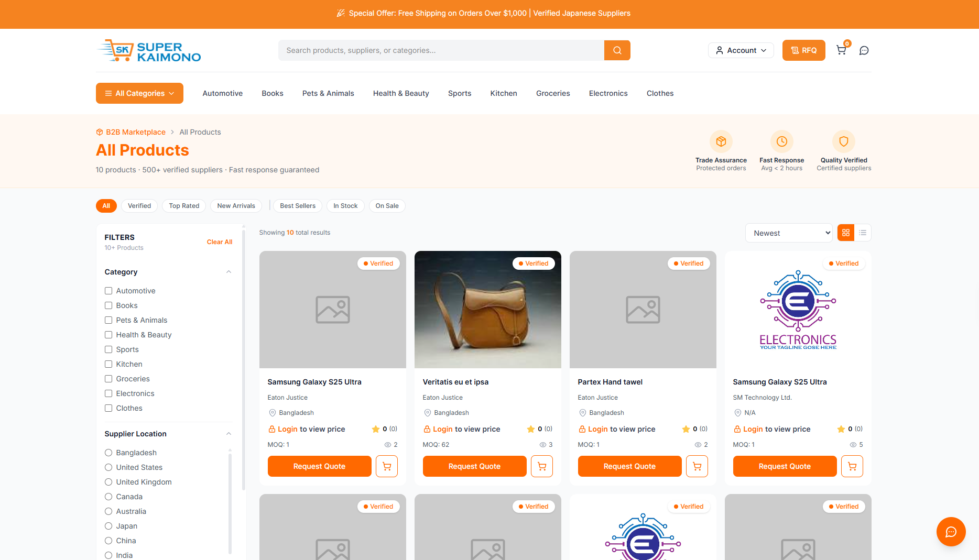Click party icon in special offer banner
This screenshot has height=560, width=979.
[x=341, y=13]
